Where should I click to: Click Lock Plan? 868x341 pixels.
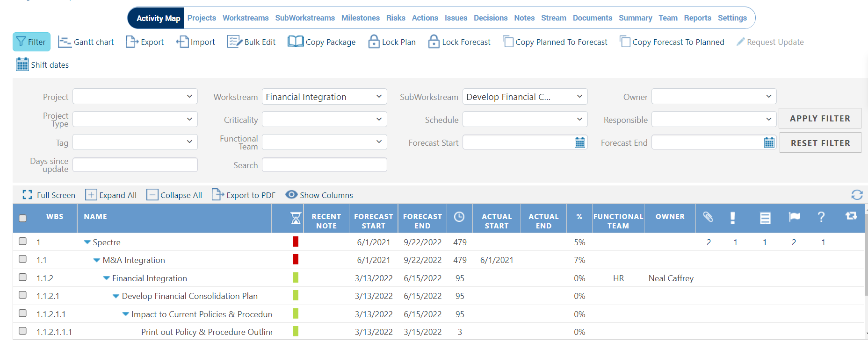coord(392,42)
